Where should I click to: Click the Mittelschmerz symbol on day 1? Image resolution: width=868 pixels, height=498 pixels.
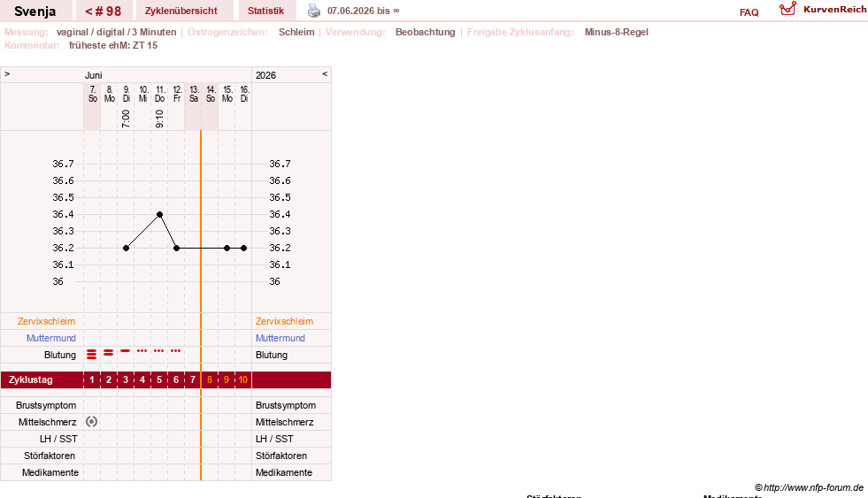point(91,422)
